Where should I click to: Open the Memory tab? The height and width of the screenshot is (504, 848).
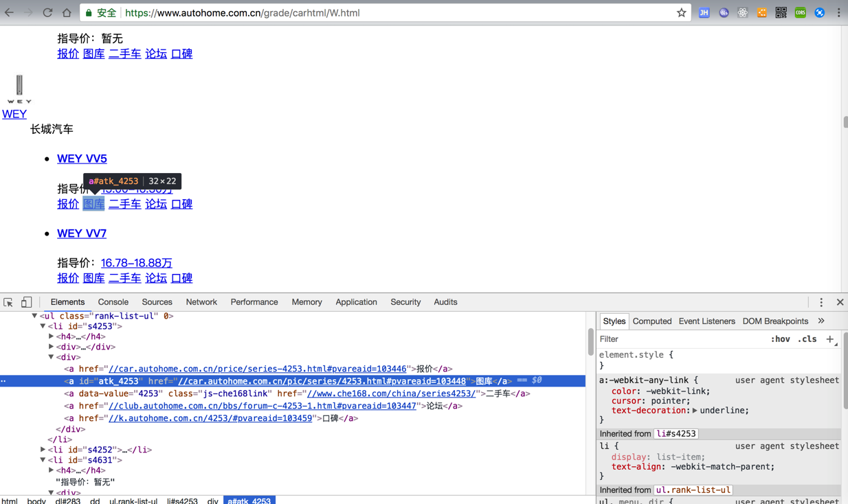coord(306,302)
